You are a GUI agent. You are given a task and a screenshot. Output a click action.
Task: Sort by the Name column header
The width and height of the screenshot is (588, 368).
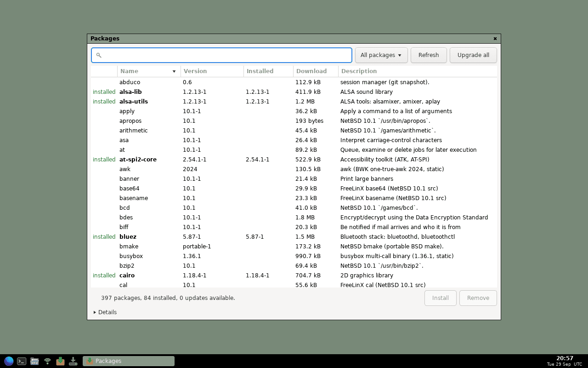(x=149, y=71)
